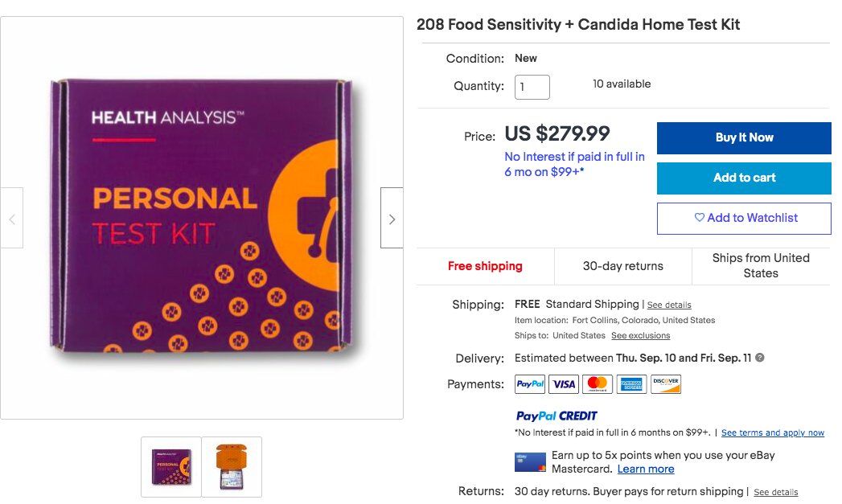Click the eBay Mastercard card image
Image resolution: width=842 pixels, height=504 pixels.
pos(530,462)
